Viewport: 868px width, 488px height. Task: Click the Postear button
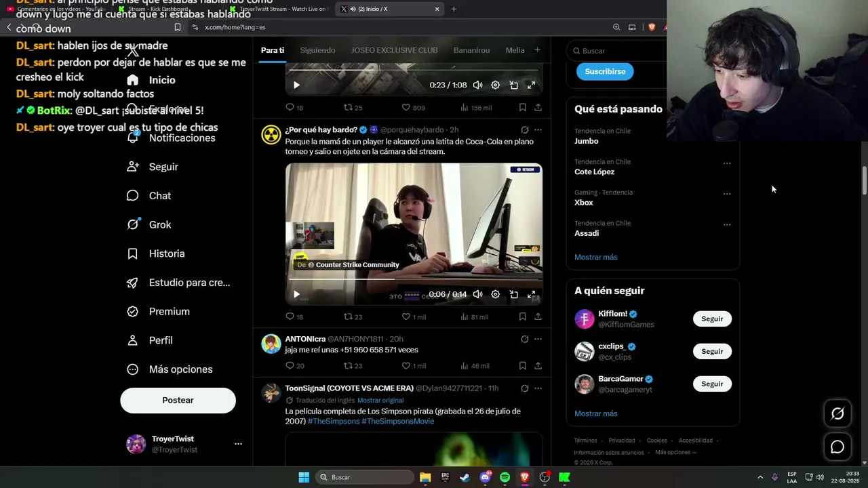178,401
